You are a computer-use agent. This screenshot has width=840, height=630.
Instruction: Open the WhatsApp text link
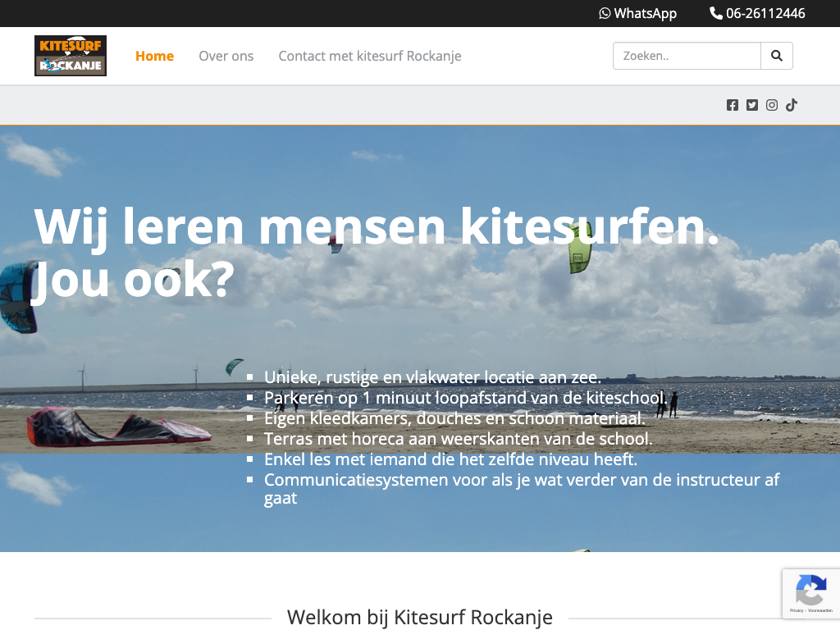point(645,13)
